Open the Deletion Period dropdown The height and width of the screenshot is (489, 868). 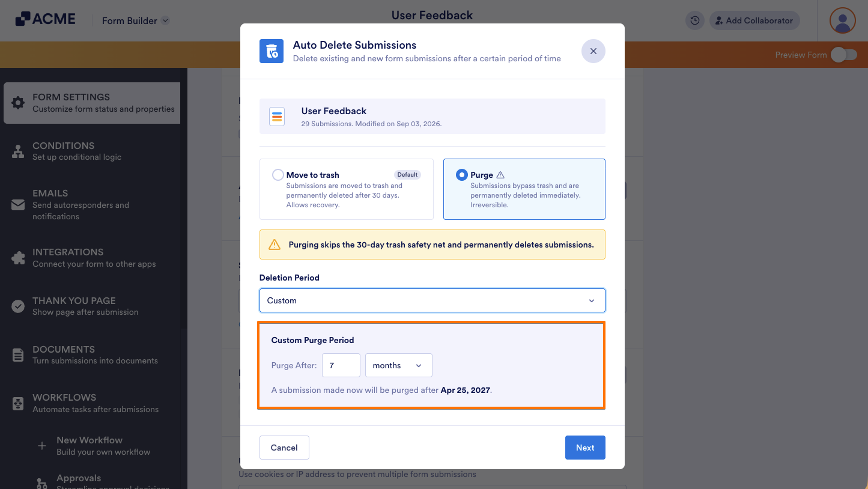(x=432, y=300)
